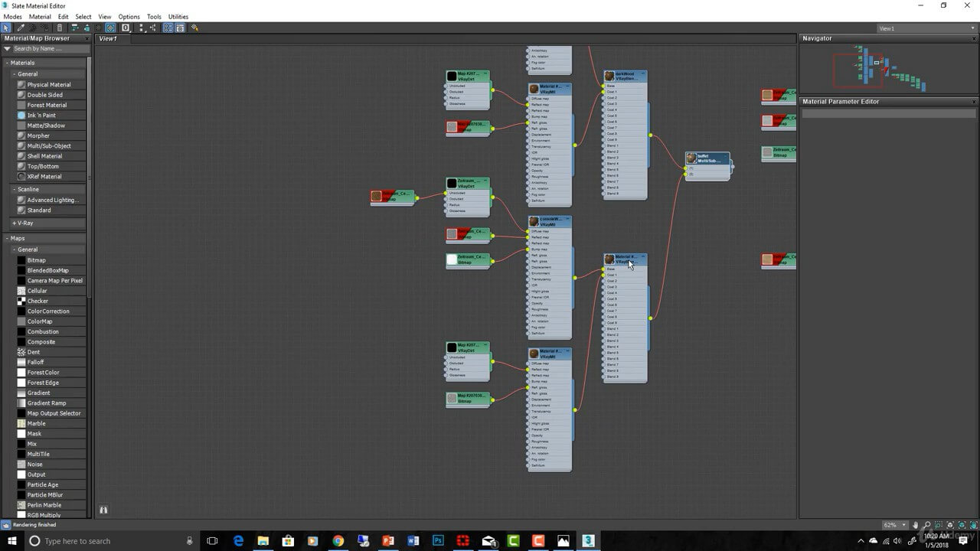Select the Falloff map entry
This screenshot has height=551, width=980.
35,362
